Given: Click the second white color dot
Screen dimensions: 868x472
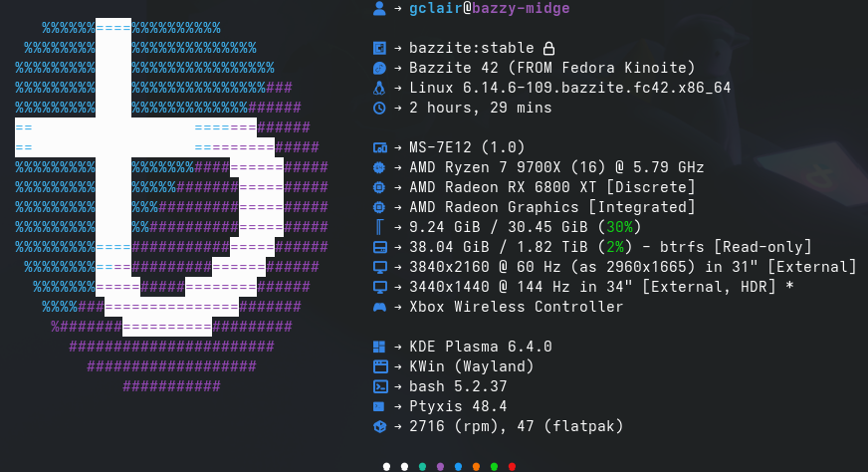Looking at the screenshot, I should pyautogui.click(x=405, y=467).
